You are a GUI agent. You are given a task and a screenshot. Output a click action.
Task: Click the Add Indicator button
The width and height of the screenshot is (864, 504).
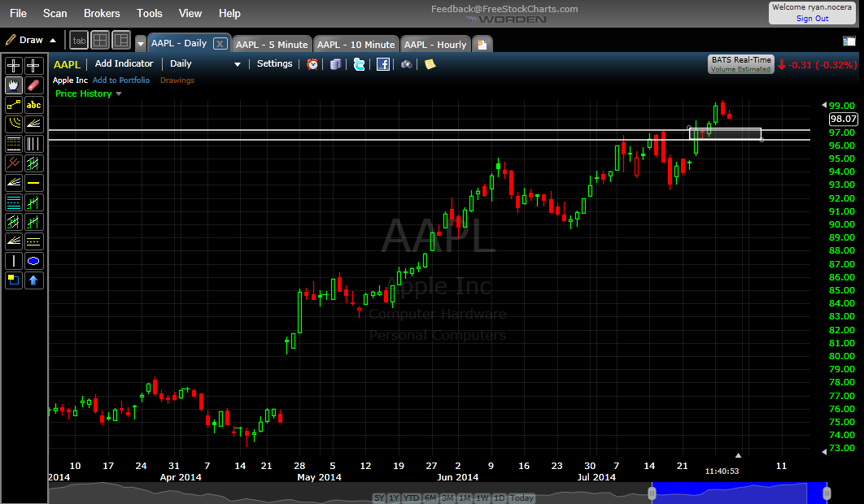point(124,64)
